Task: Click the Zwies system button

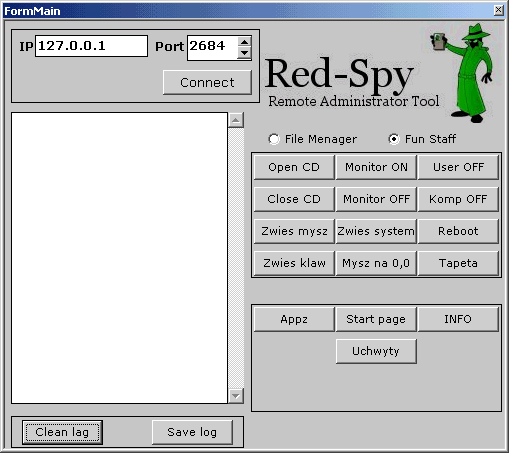Action: pos(376,231)
